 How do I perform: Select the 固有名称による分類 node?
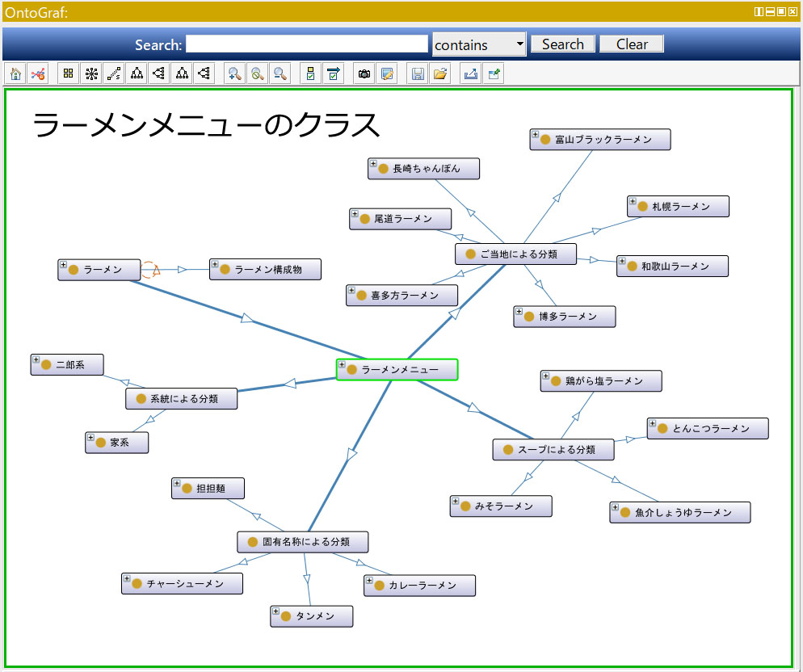(303, 542)
